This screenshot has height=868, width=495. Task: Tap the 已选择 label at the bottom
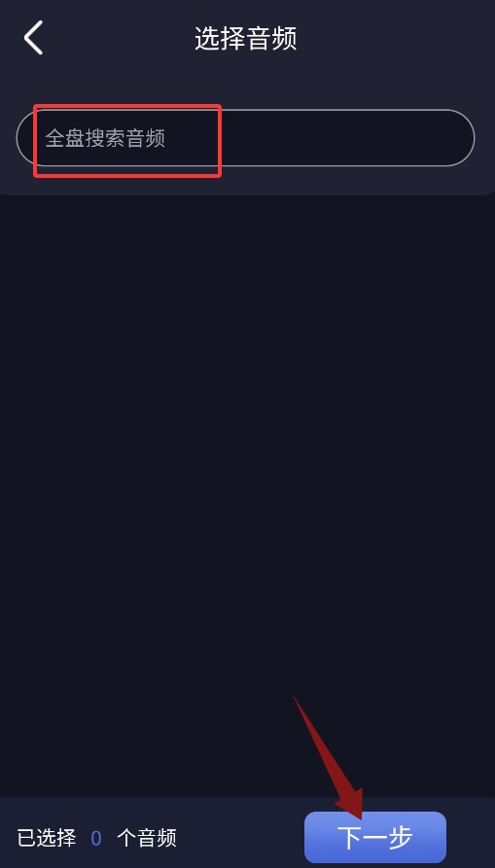[x=47, y=838]
